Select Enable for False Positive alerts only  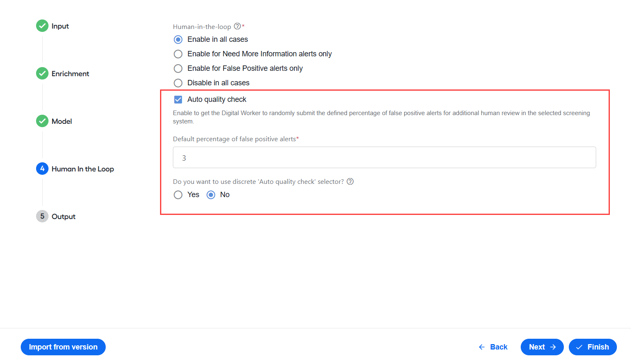178,68
